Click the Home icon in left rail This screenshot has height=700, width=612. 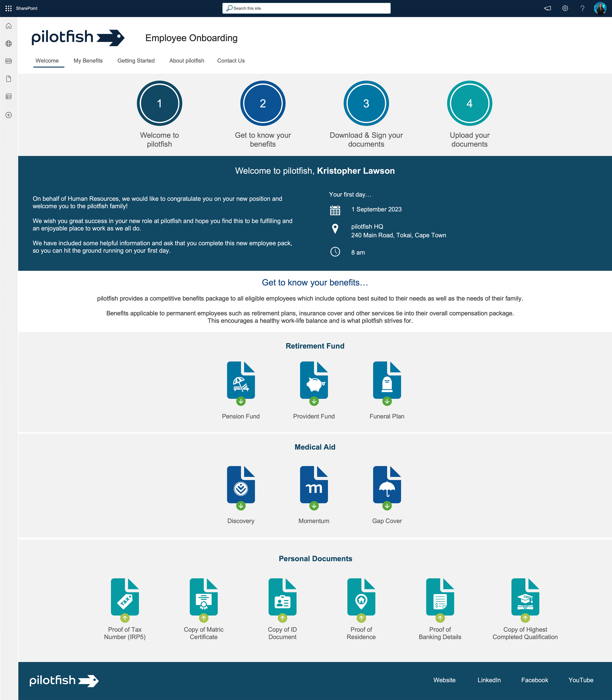coord(9,26)
